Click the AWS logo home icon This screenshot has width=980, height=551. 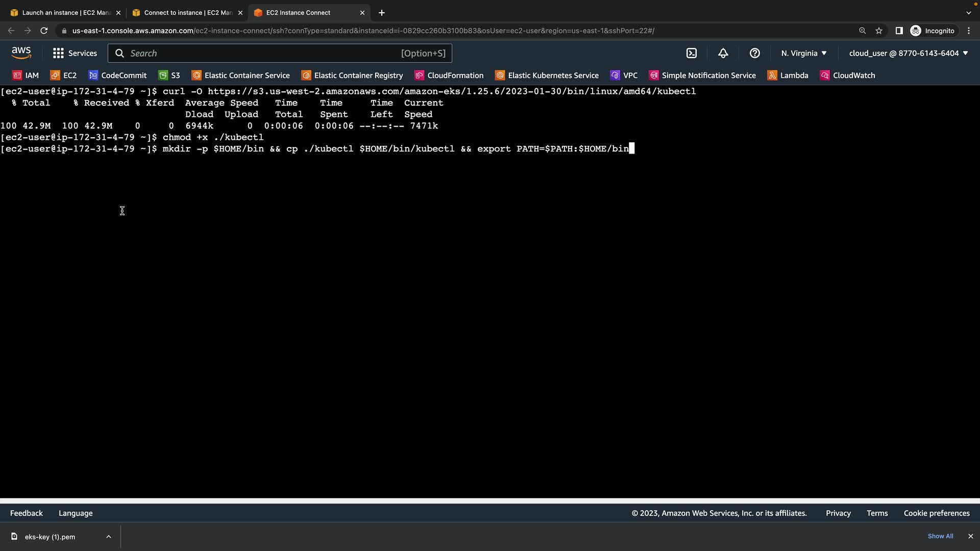click(x=21, y=53)
